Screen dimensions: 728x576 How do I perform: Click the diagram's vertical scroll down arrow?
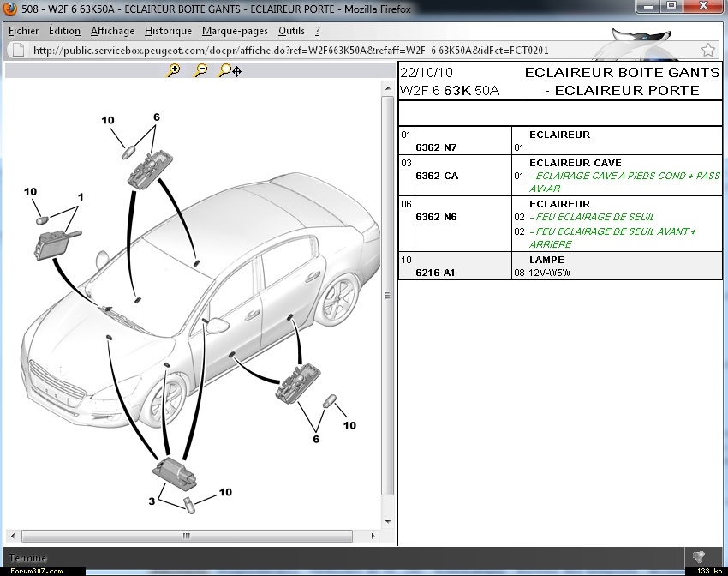point(388,522)
